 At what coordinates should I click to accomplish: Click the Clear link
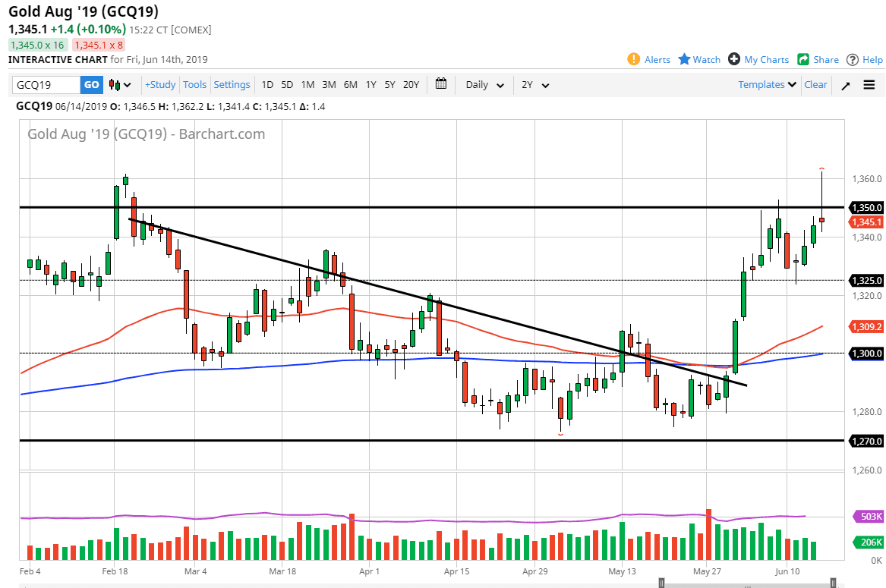(x=815, y=85)
